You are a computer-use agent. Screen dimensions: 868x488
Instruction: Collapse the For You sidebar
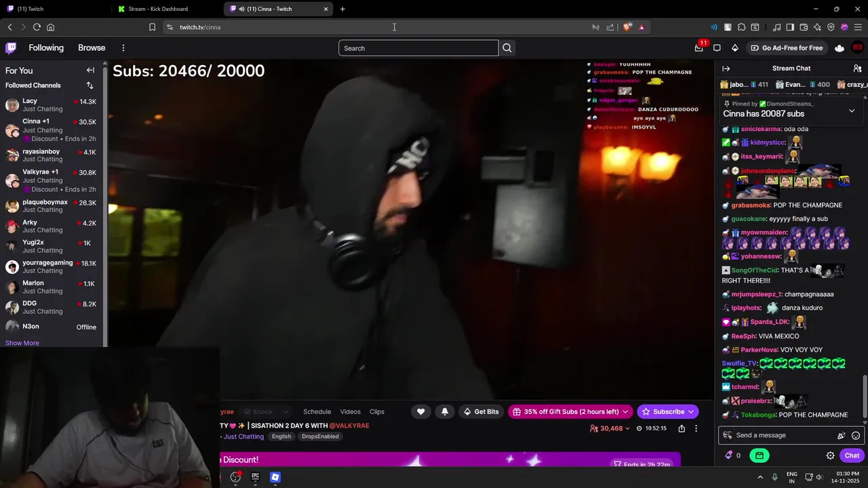[x=90, y=70]
